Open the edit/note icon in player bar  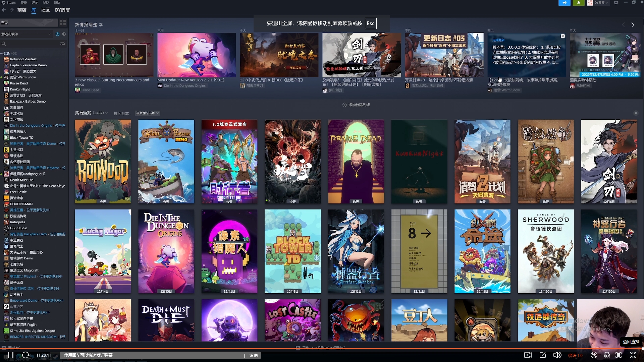tap(543, 355)
